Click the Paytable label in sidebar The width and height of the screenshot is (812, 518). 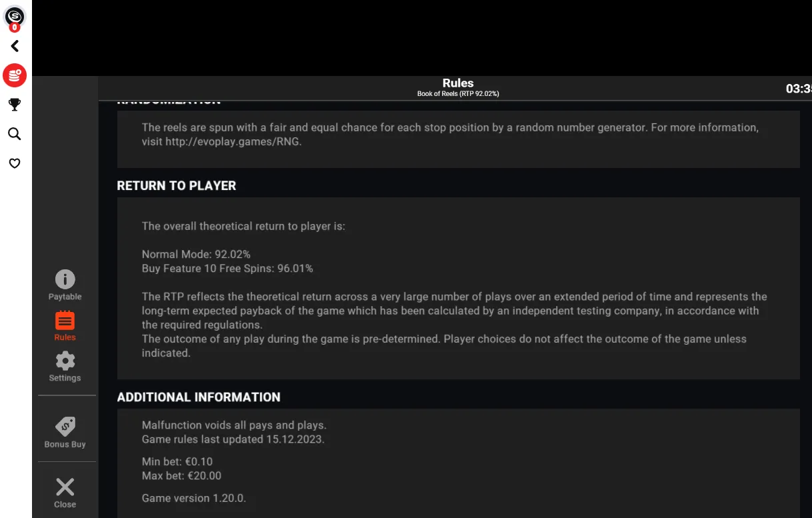click(65, 297)
